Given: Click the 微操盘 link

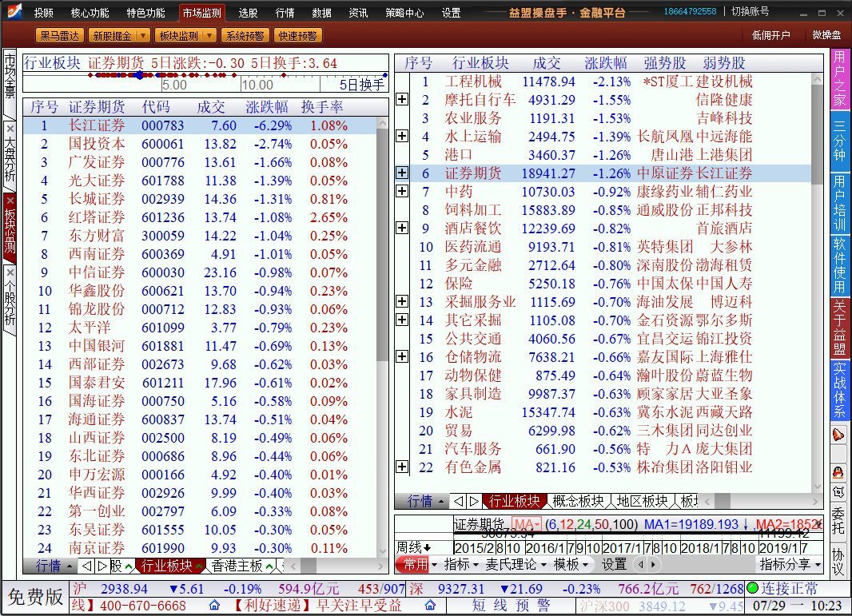Looking at the screenshot, I should pos(826,35).
